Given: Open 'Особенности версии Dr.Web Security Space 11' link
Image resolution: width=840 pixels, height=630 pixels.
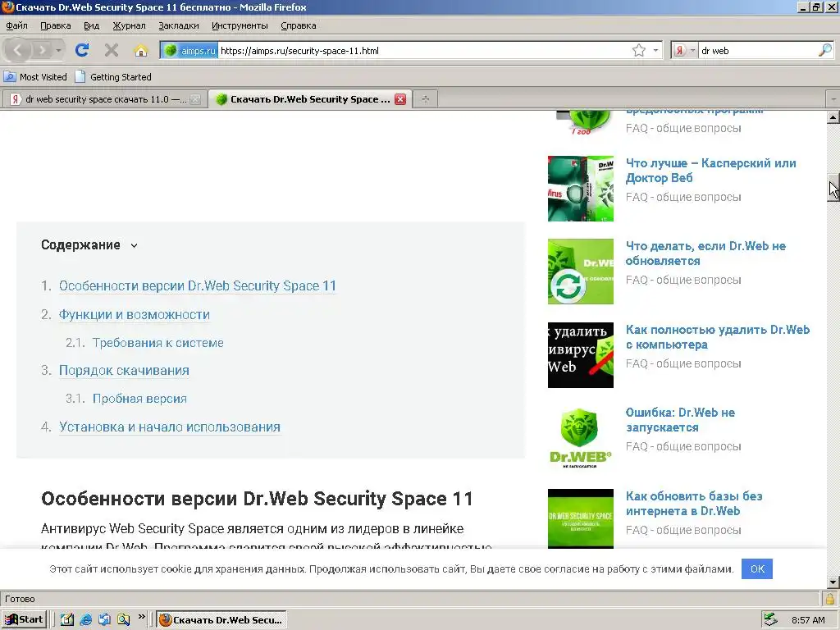Looking at the screenshot, I should (x=198, y=285).
